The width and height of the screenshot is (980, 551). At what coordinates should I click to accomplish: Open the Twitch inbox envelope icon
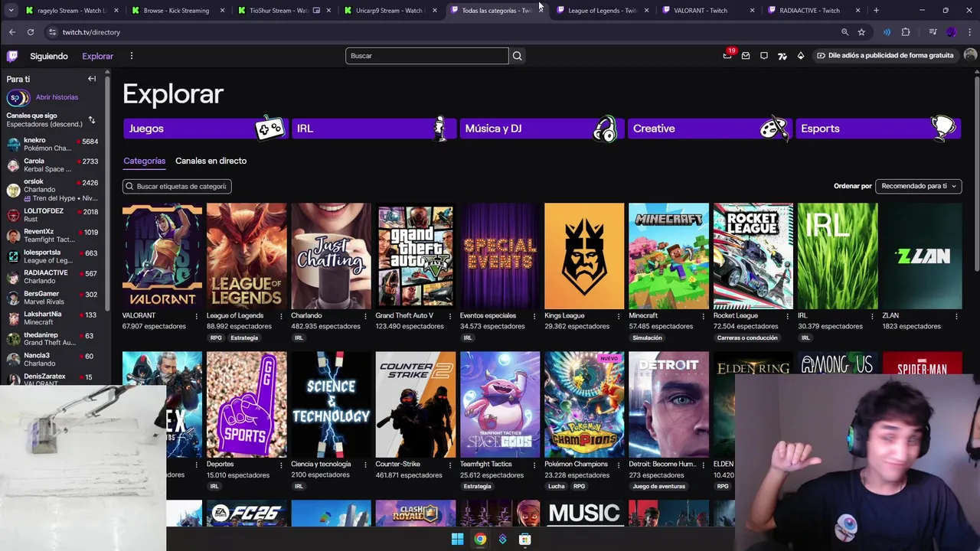tap(746, 56)
